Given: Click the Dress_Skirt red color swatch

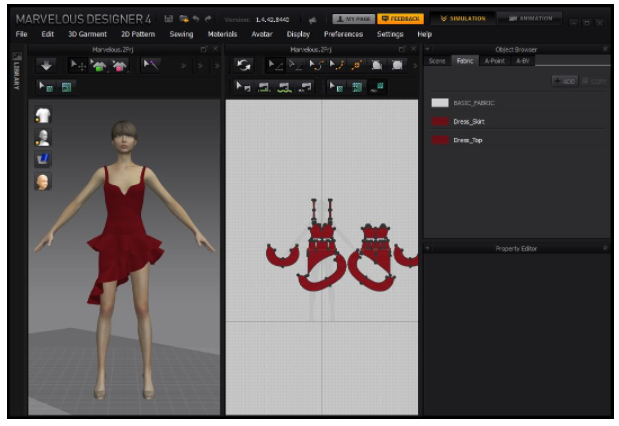Looking at the screenshot, I should pyautogui.click(x=440, y=121).
